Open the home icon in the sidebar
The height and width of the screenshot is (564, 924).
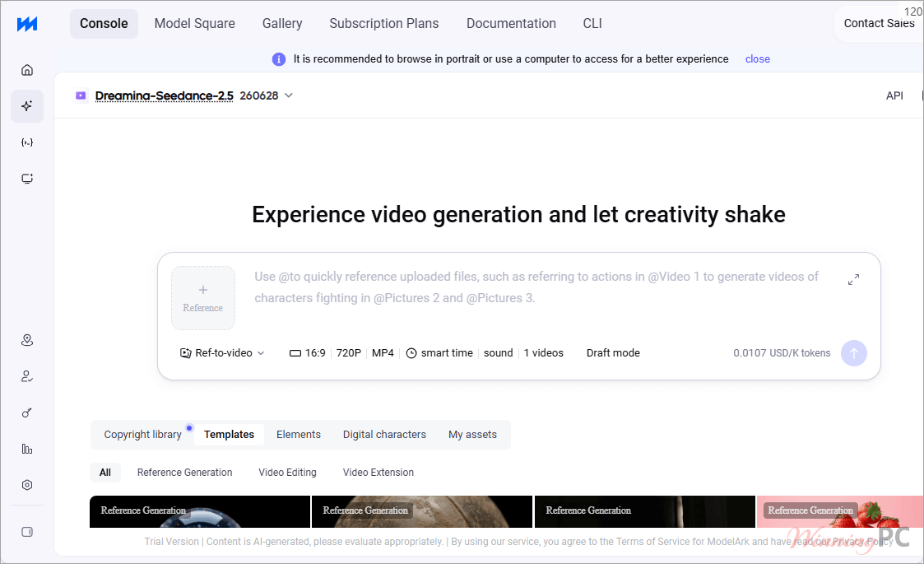[27, 70]
